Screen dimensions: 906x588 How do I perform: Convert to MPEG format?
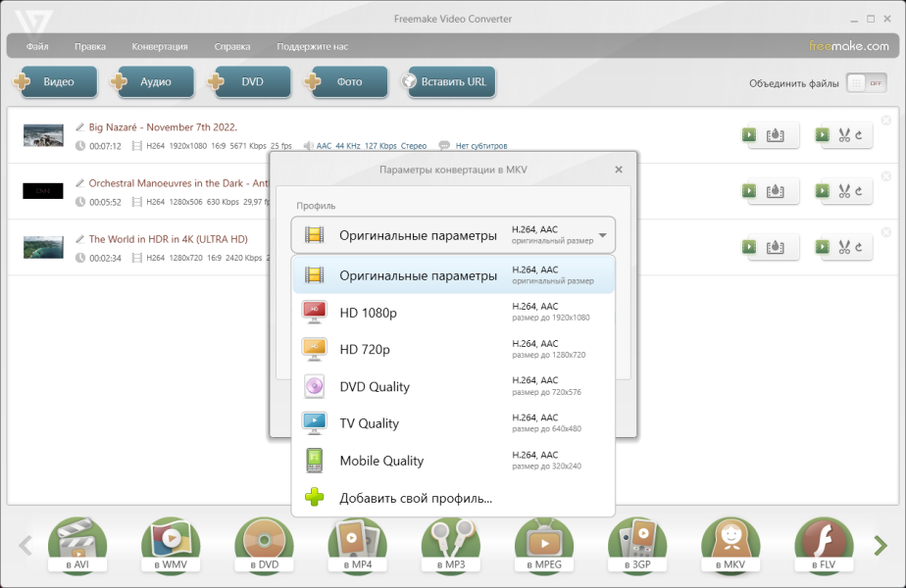pos(544,545)
